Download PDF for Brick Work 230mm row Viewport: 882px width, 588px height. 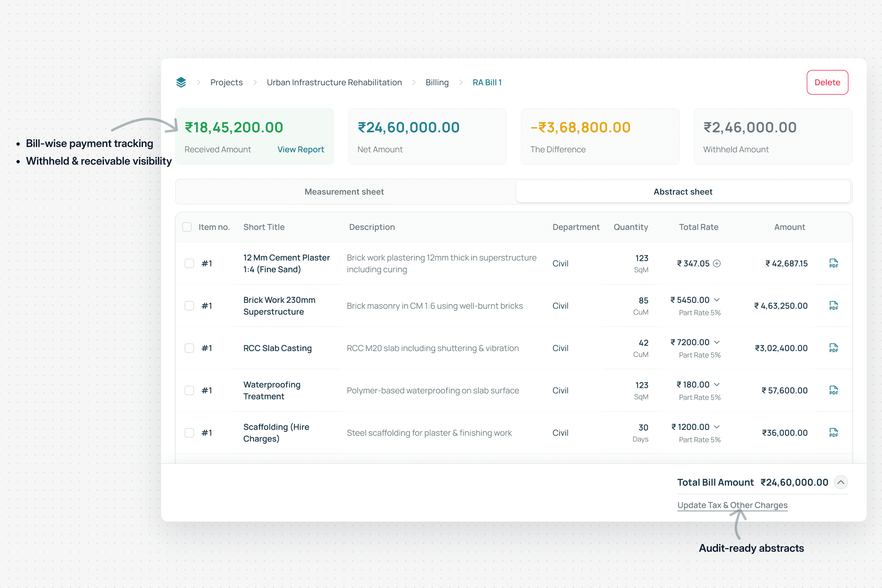(x=833, y=306)
